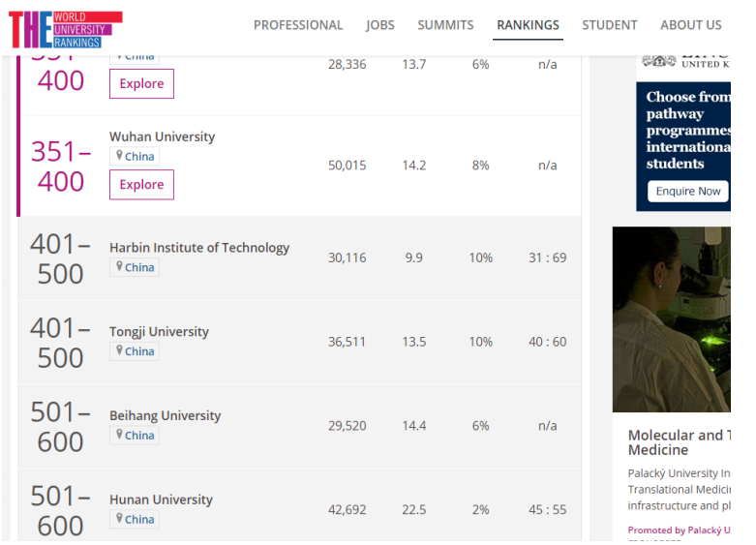Screen dimensions: 756x545
Task: Click the 22.5 value in Hunan row
Action: click(413, 510)
